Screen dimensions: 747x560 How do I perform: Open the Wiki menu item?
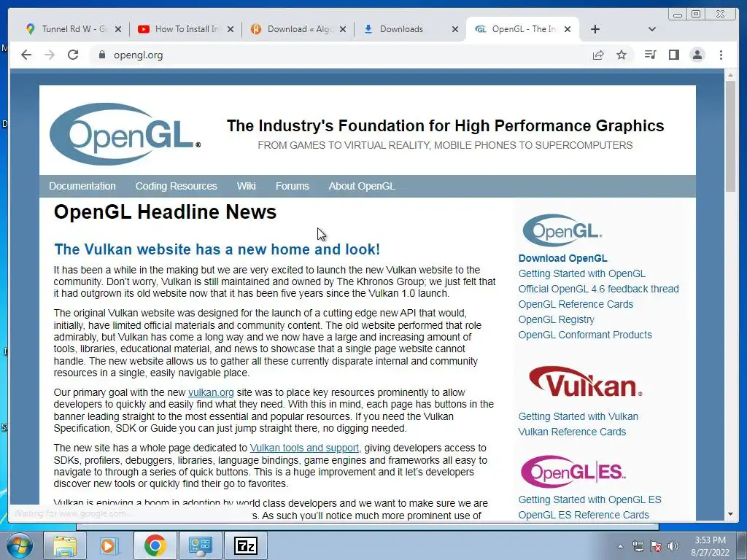click(247, 186)
